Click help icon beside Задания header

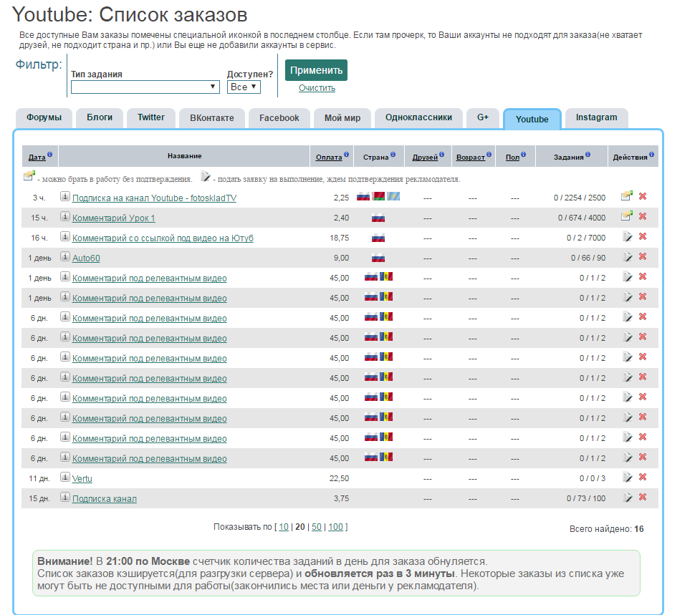point(588,155)
